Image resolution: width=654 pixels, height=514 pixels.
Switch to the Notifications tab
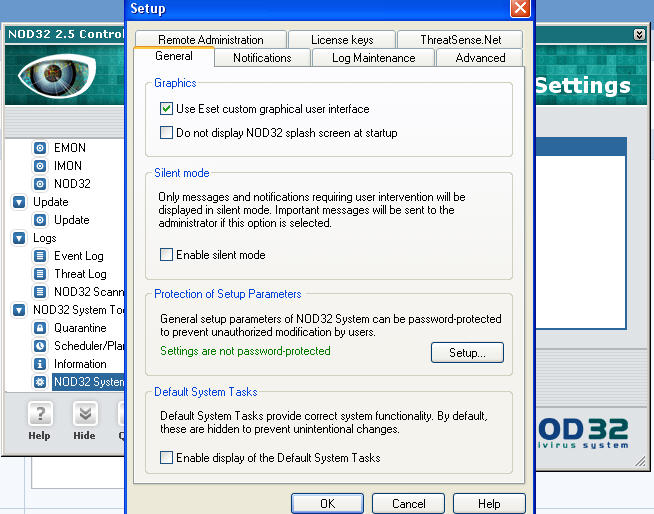click(262, 58)
